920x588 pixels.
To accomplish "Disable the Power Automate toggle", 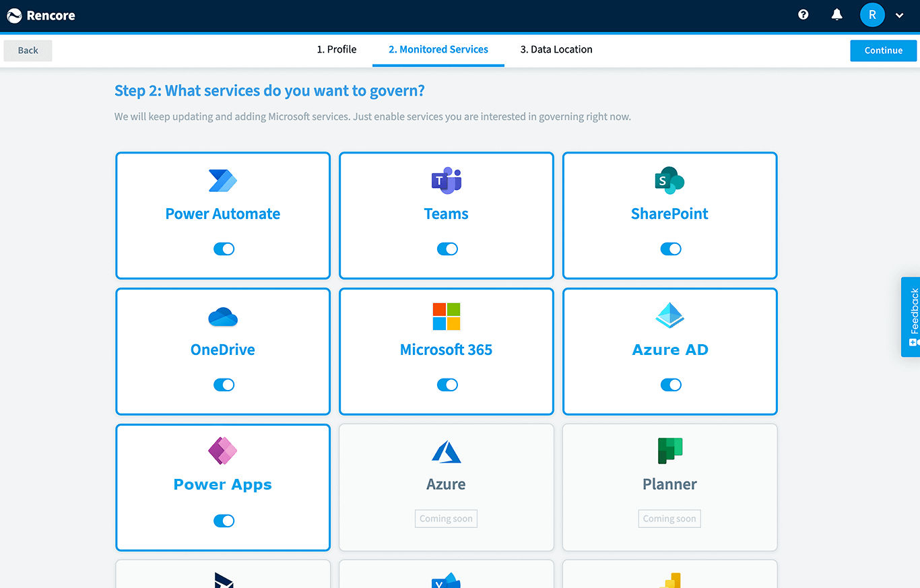I will tap(224, 249).
